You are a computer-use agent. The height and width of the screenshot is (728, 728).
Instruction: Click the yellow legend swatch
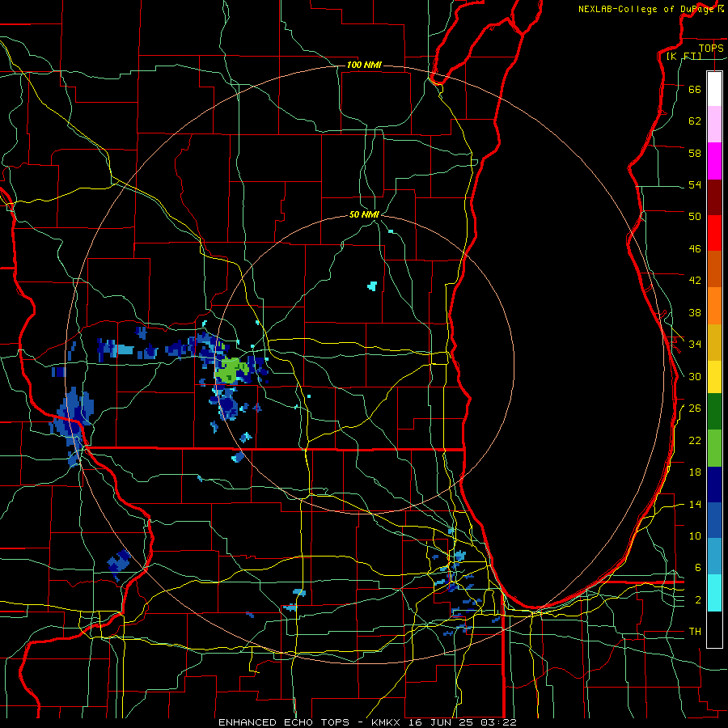pyautogui.click(x=714, y=376)
